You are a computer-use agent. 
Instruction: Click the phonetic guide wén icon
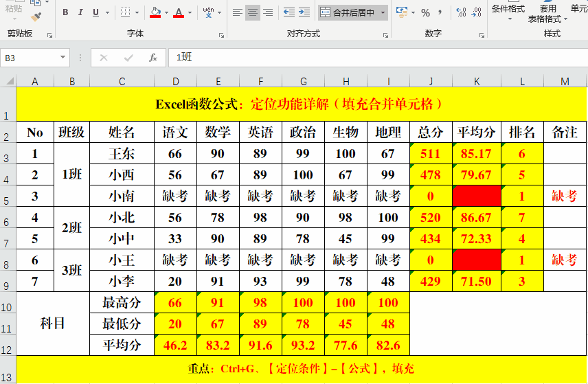[x=208, y=12]
